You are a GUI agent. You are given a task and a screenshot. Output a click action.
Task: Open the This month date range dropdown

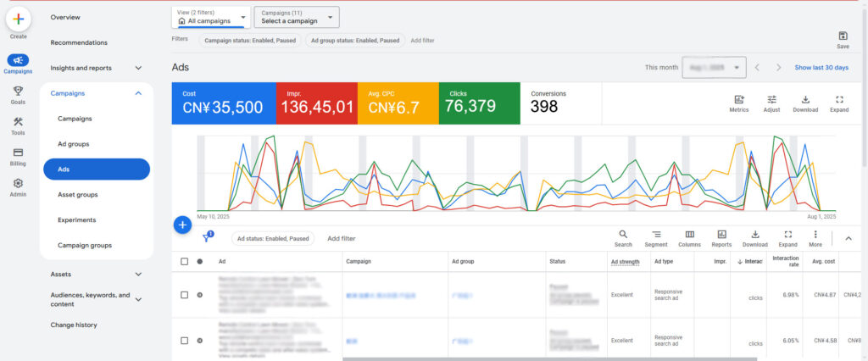coord(713,67)
